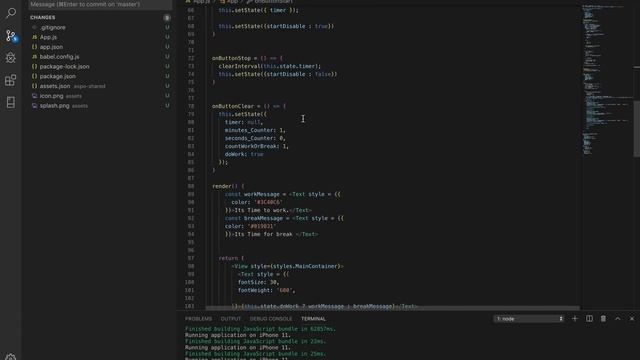The height and width of the screenshot is (360, 640).
Task: Click the activity bar icon below Extensions
Action: pos(11,102)
